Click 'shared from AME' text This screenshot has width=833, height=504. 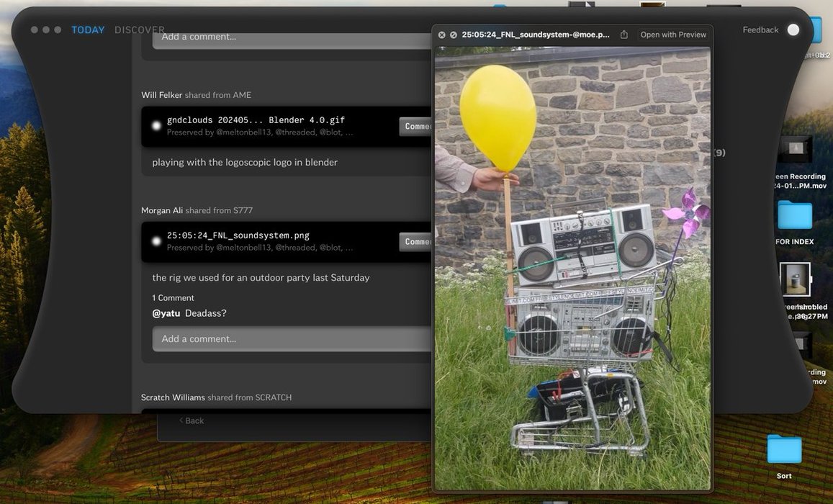pos(218,95)
